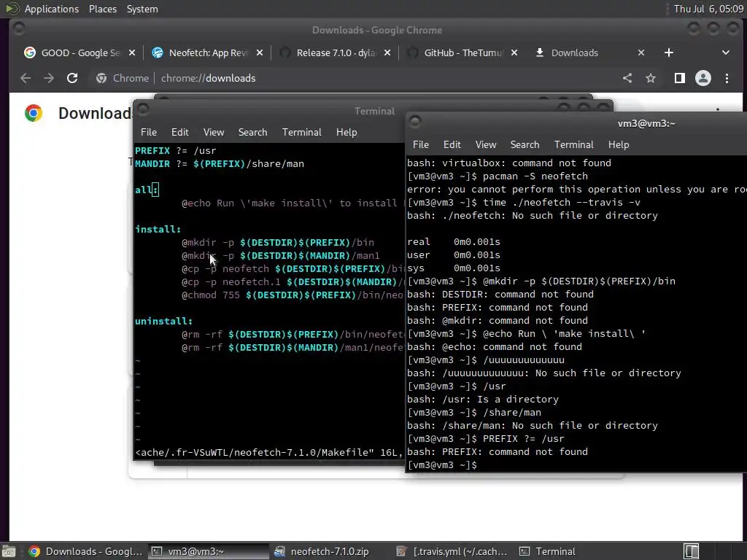Click the vm3@vm3 terminal window menu button
Screen dimensions: 747x560
click(x=415, y=122)
